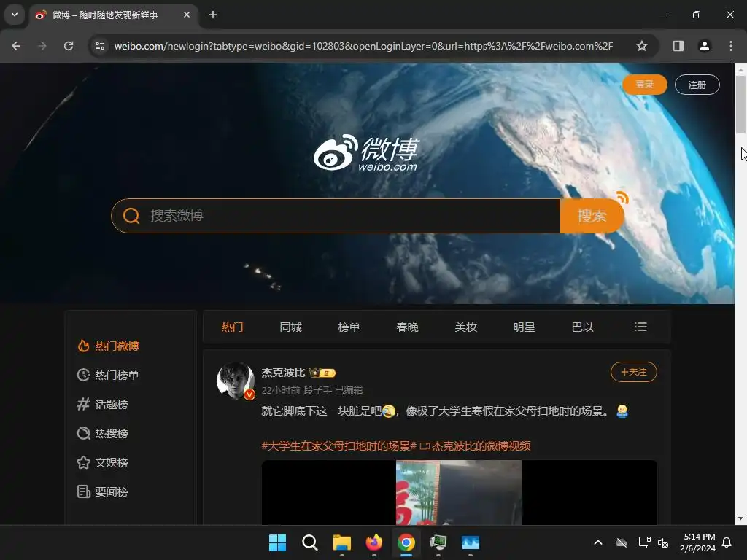Click the 热门微博 flame icon in sidebar
The width and height of the screenshot is (747, 560).
83,346
